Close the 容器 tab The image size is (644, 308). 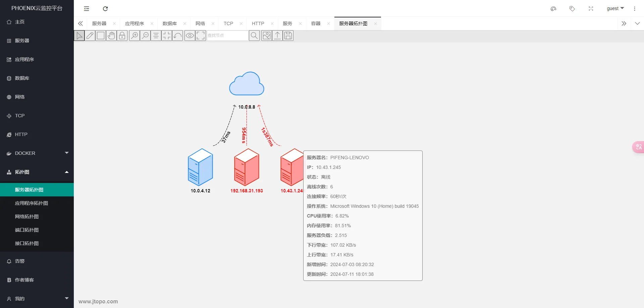(328, 24)
